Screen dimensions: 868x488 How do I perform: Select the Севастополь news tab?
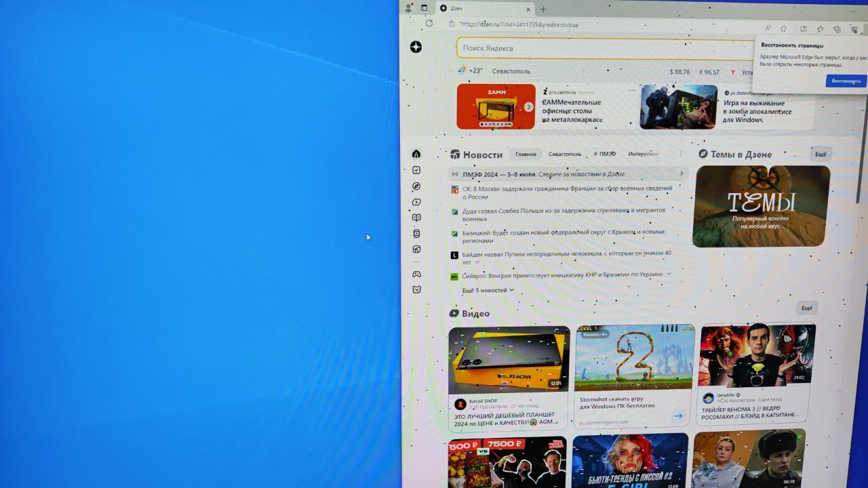[x=565, y=154]
